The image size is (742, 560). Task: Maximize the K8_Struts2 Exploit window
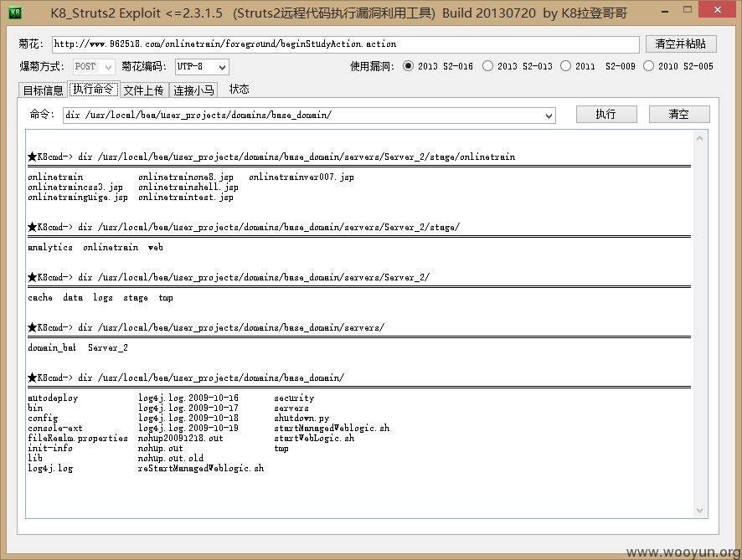tap(688, 10)
